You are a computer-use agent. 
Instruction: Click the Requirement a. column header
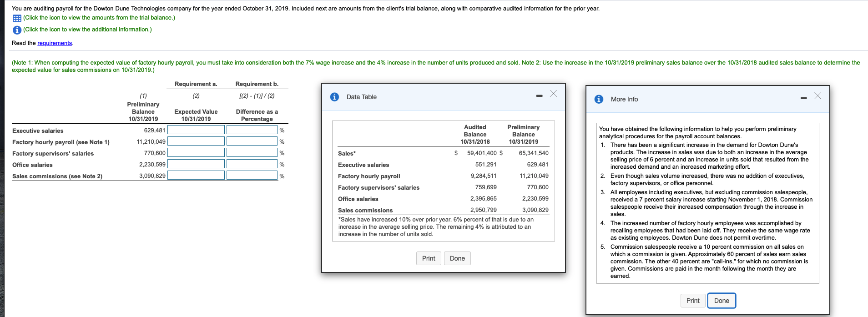coord(196,84)
